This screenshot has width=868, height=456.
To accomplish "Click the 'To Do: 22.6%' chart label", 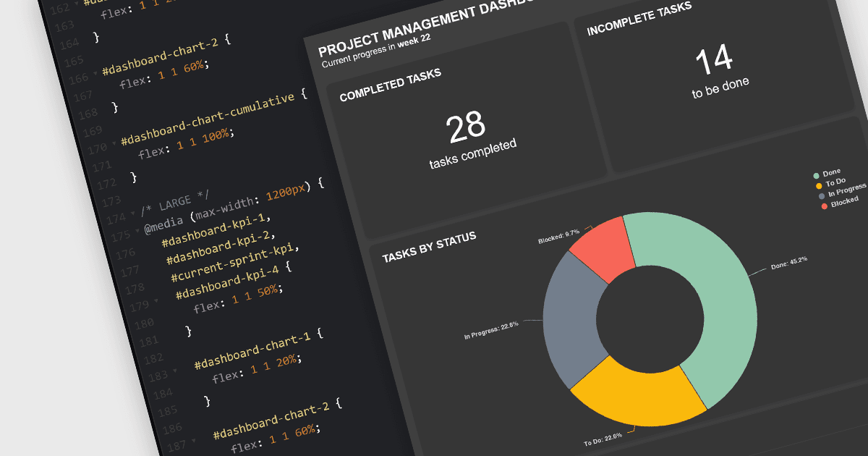I will coord(602,440).
